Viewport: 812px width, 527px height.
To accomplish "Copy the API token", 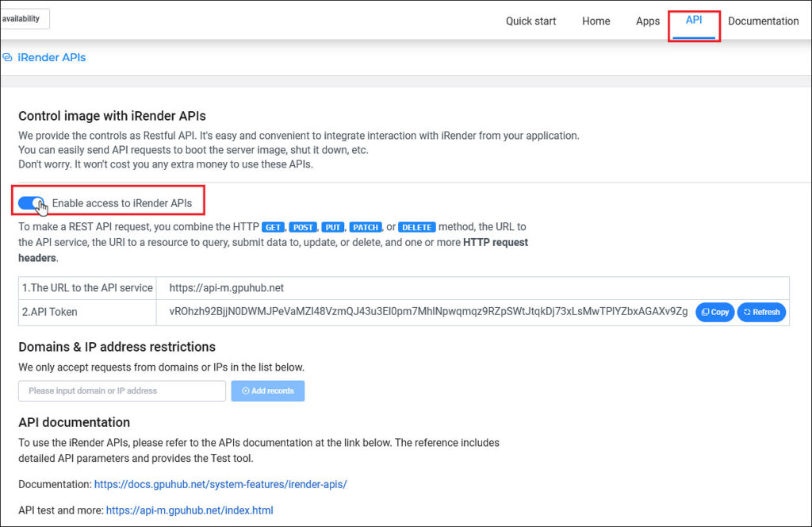I will tap(715, 312).
